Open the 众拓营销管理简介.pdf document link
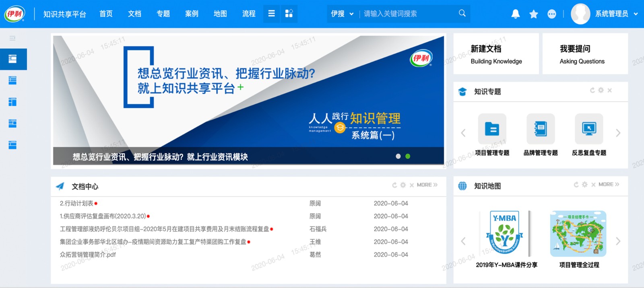 (88, 255)
